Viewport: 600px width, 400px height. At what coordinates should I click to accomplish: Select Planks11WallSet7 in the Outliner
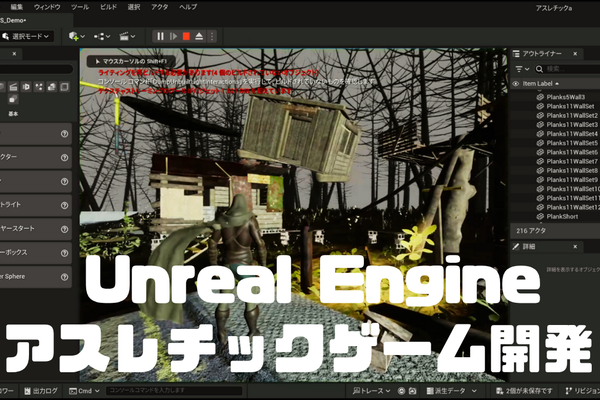[572, 161]
